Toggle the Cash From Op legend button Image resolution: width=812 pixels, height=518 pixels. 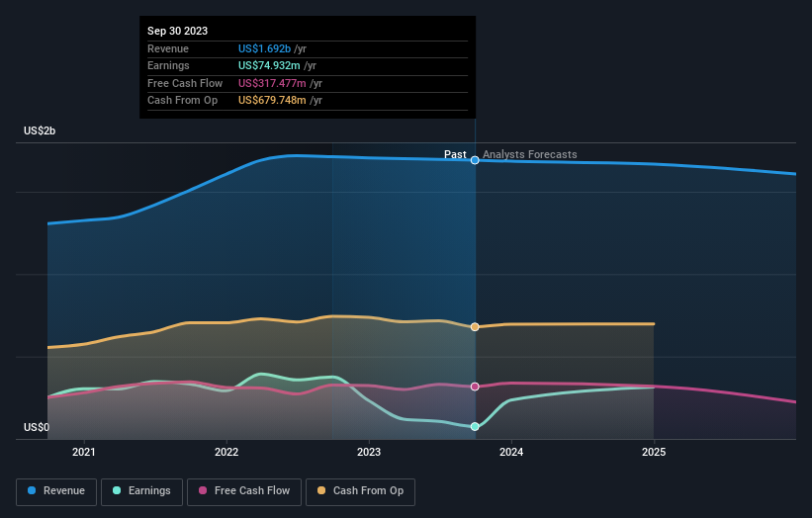click(x=360, y=491)
